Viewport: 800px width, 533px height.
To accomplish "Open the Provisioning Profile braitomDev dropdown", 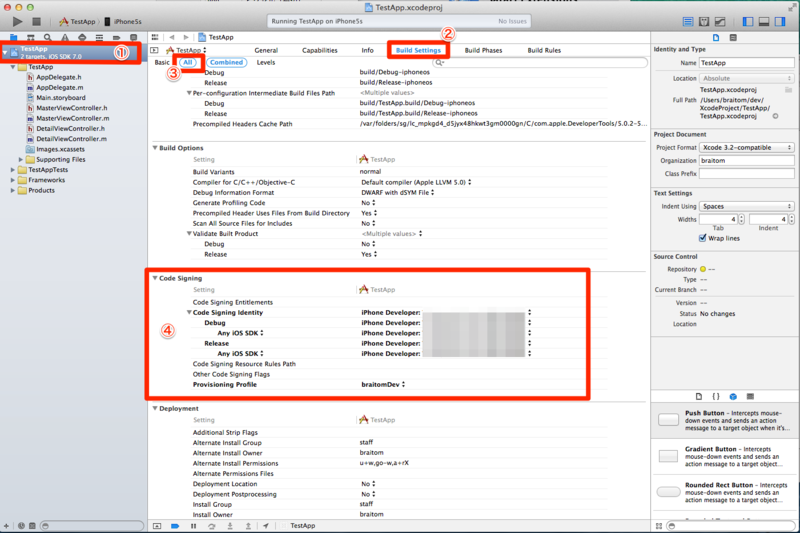I will (383, 385).
